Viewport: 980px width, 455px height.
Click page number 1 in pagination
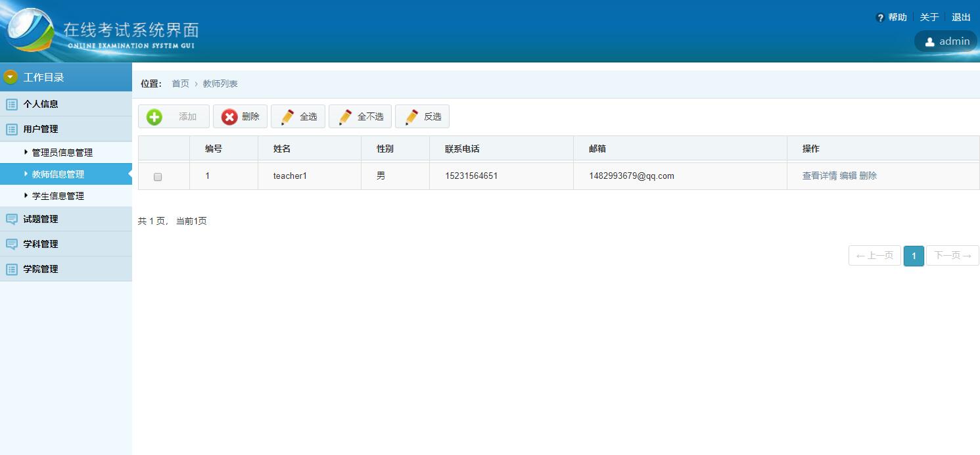point(914,256)
